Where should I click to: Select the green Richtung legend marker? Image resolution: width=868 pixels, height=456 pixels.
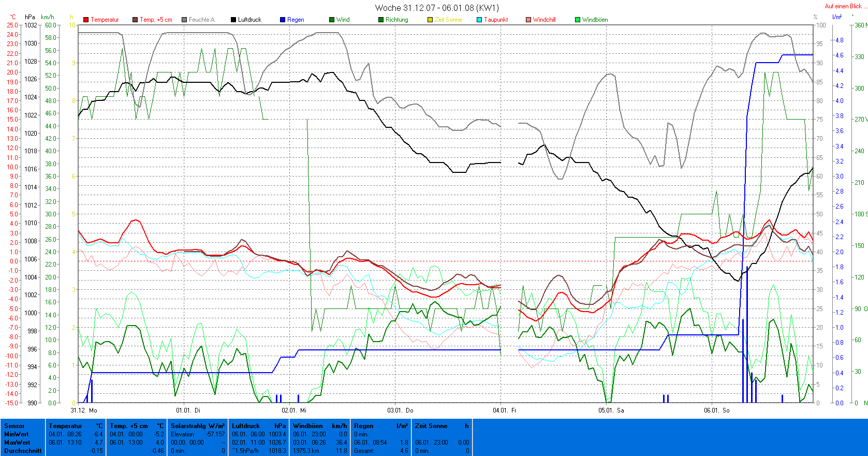pos(381,20)
